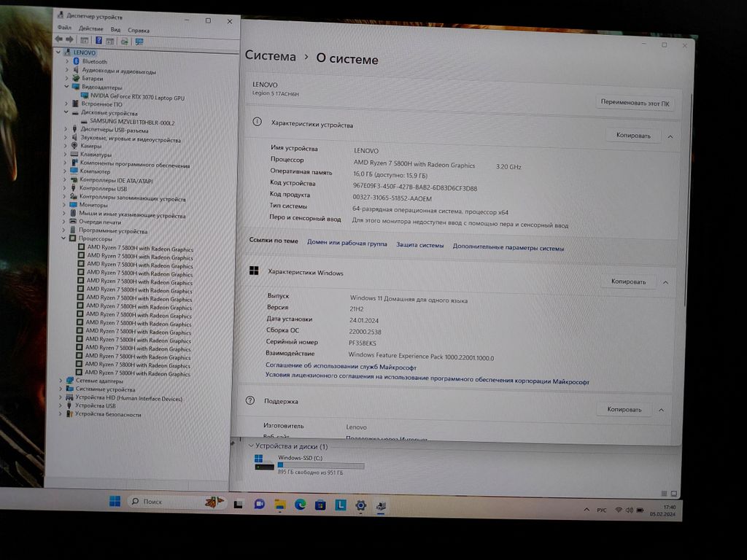Open the Защита системы link
This screenshot has width=747, height=560.
pos(419,246)
